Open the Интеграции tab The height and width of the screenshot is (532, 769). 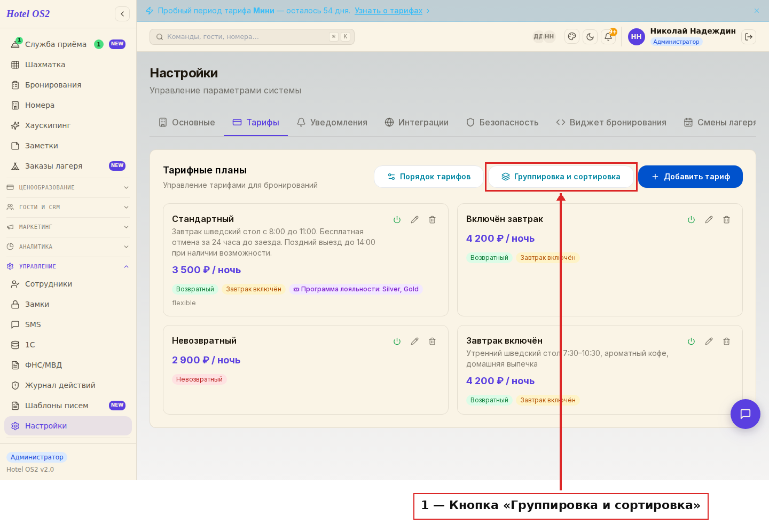click(x=417, y=123)
